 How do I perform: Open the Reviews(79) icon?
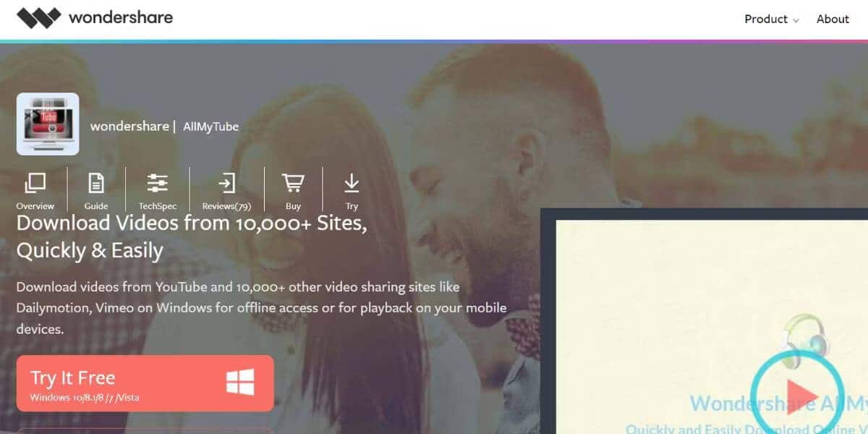tap(226, 183)
